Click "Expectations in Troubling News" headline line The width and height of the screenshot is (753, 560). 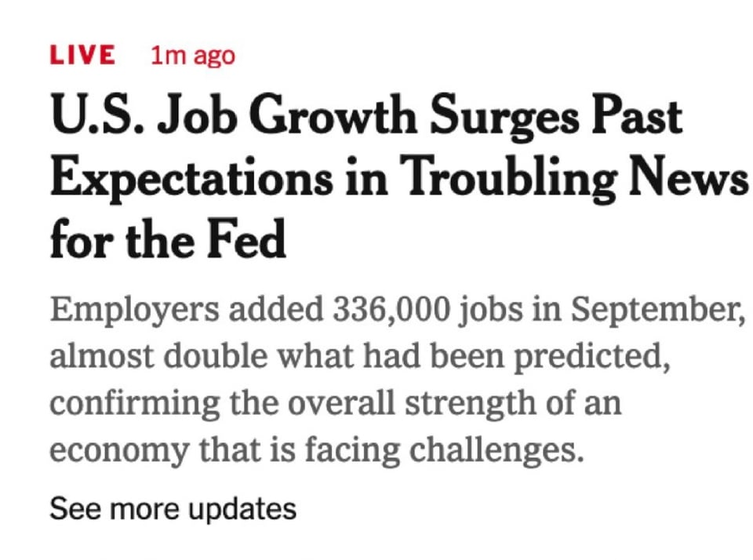pos(398,180)
